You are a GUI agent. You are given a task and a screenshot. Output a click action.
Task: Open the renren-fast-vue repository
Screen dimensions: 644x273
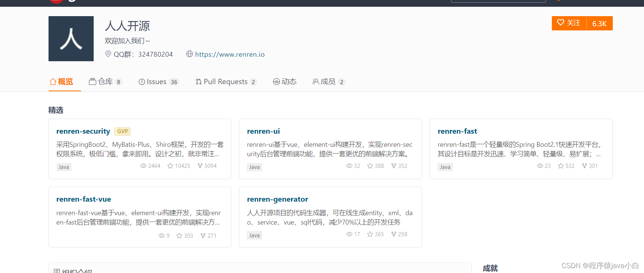[x=84, y=199]
